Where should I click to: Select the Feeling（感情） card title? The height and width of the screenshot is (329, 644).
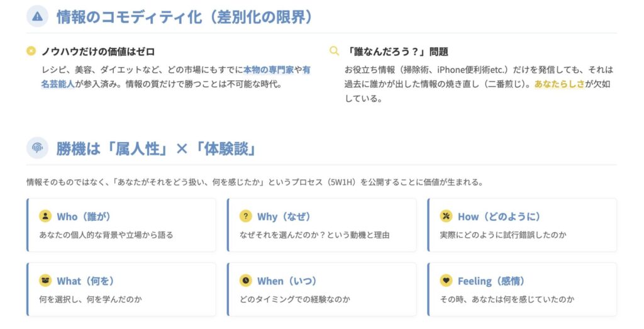click(x=491, y=281)
